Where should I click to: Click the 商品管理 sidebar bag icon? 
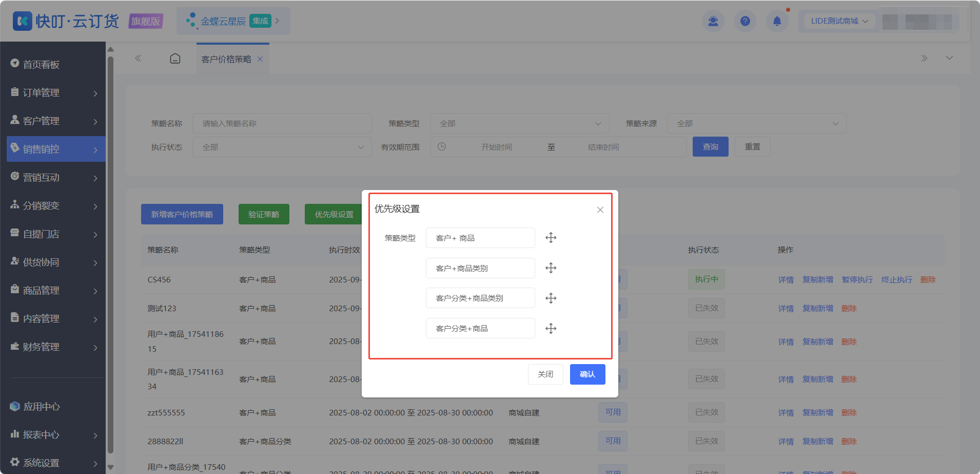tap(15, 290)
